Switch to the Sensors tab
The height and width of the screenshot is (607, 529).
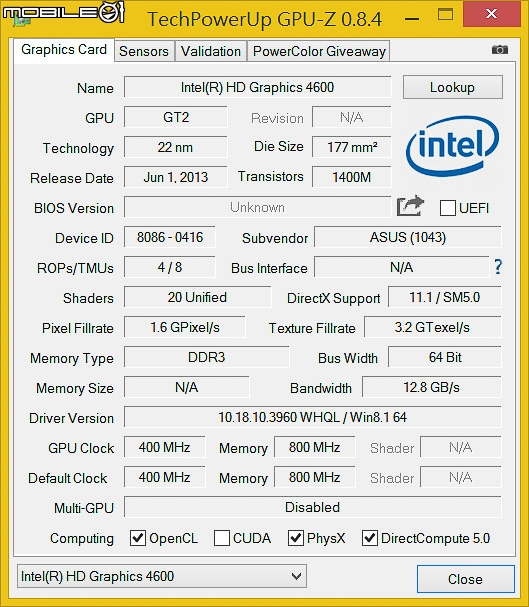coord(144,51)
